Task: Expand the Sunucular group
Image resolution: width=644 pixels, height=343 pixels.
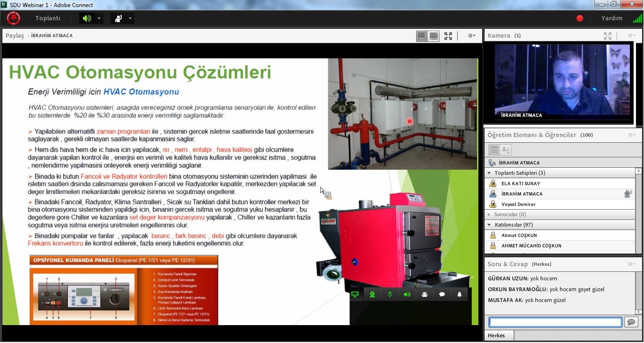Action: [x=489, y=214]
